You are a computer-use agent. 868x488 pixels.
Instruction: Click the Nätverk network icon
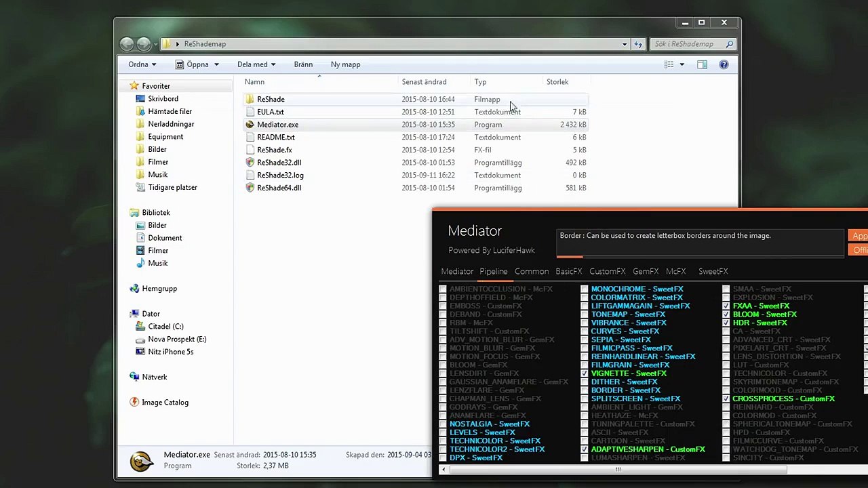(134, 377)
